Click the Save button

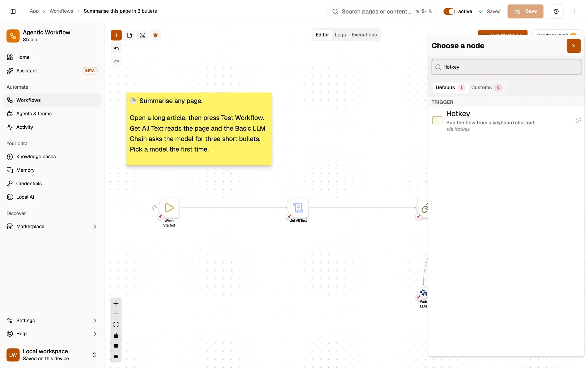(525, 11)
